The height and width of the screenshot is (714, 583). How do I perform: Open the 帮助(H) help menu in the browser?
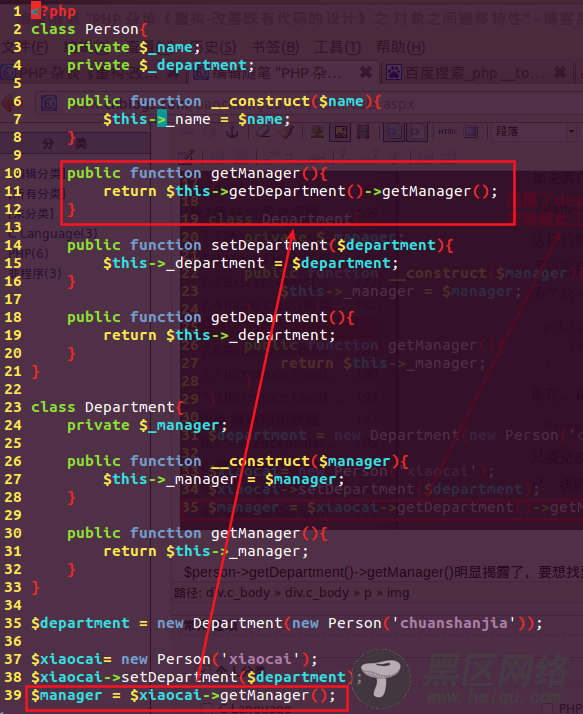coord(401,47)
